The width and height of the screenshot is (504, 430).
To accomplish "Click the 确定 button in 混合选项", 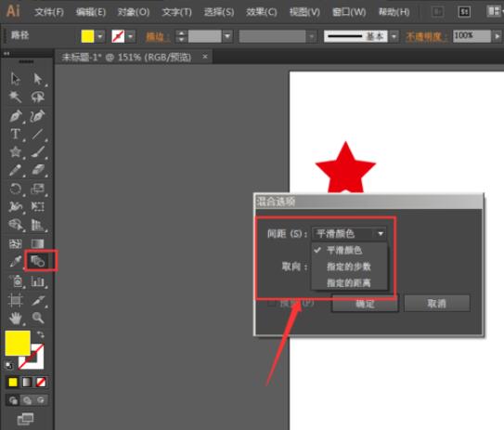I will 365,304.
